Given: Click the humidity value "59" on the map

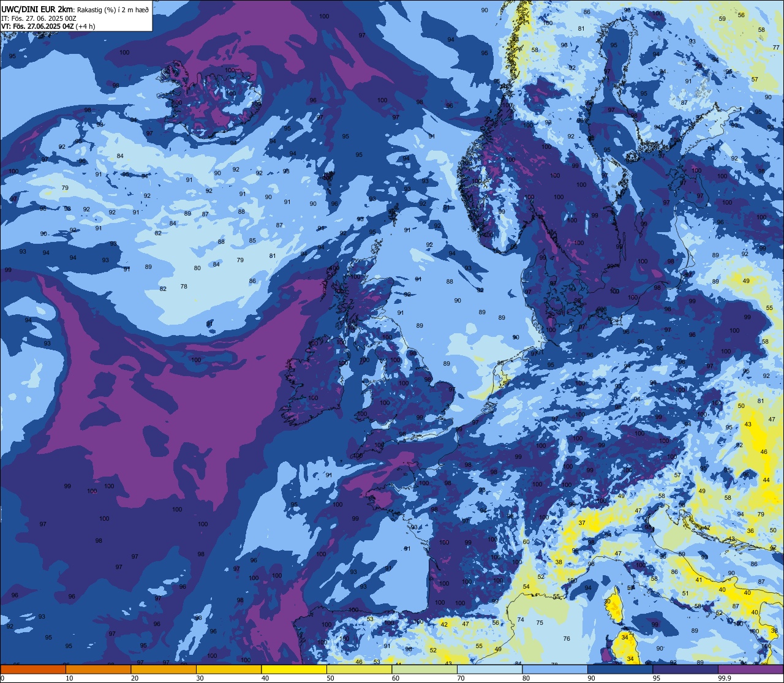Looking at the screenshot, I should [x=722, y=19].
